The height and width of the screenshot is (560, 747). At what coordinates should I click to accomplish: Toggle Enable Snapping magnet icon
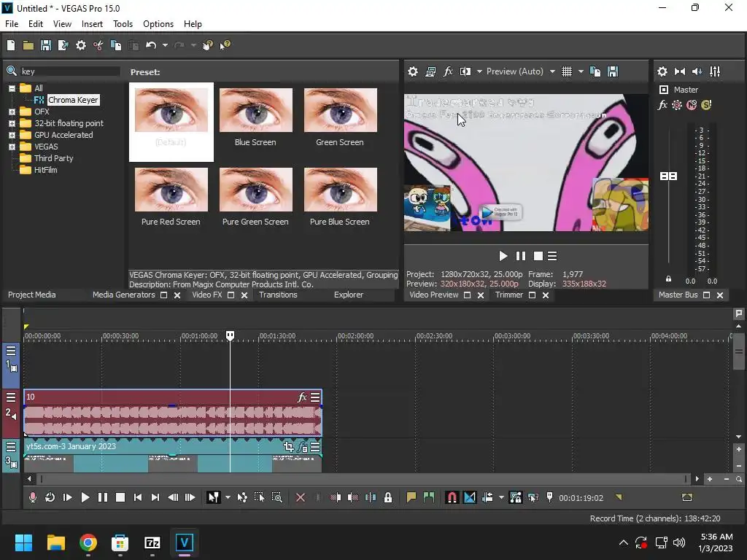click(x=452, y=497)
